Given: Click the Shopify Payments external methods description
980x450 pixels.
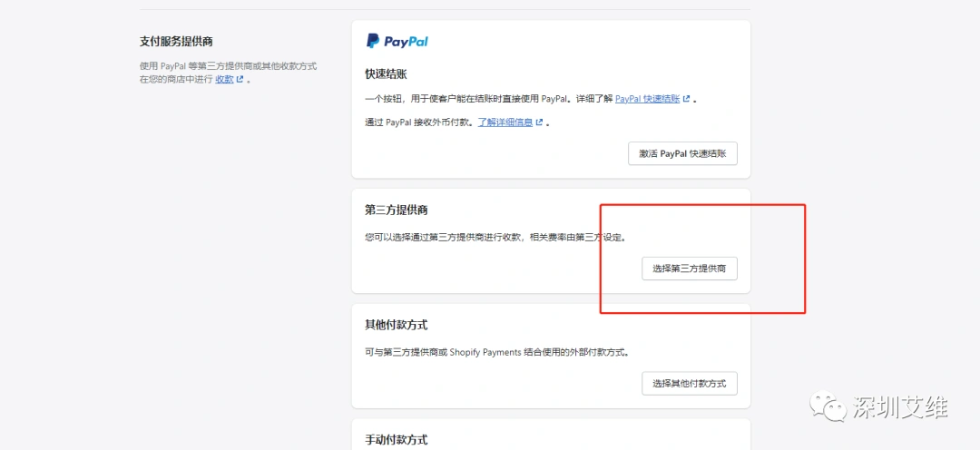Looking at the screenshot, I should coord(497,353).
